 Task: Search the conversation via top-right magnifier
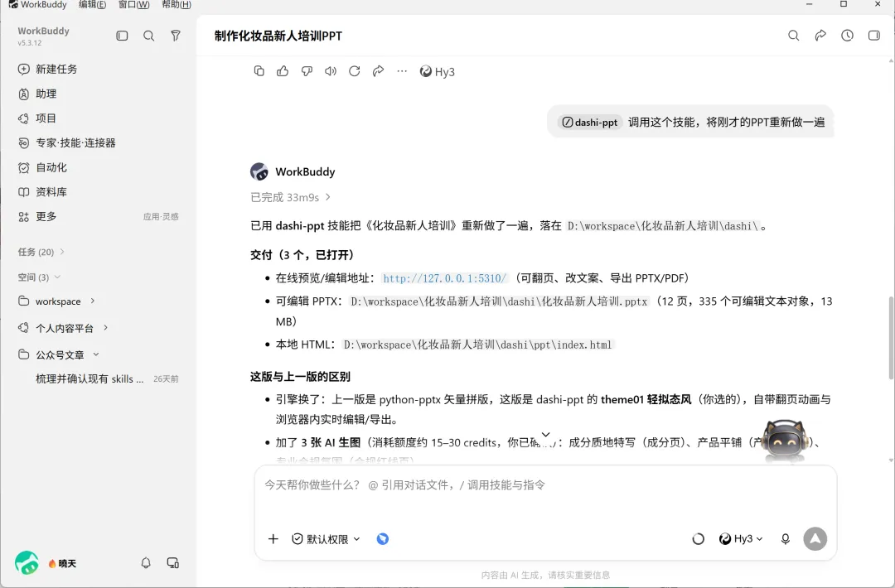793,36
